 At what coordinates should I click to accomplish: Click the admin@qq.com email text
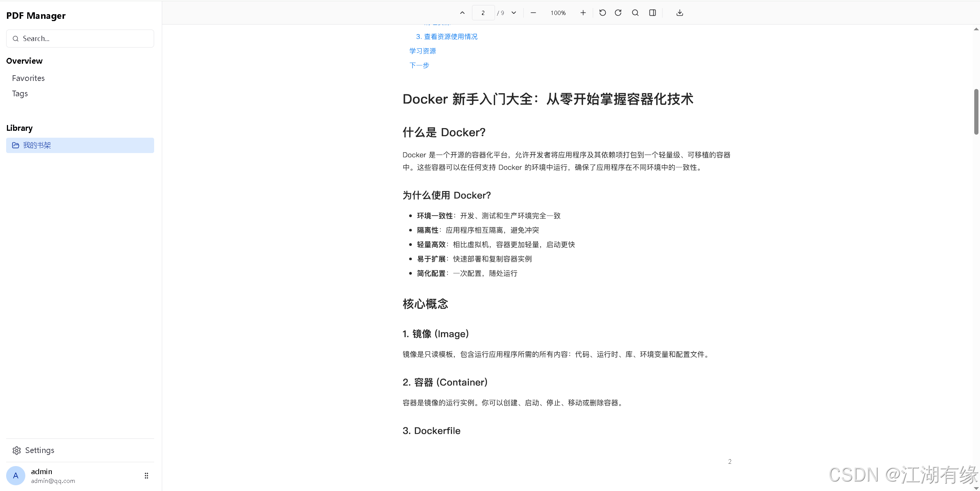tap(53, 481)
